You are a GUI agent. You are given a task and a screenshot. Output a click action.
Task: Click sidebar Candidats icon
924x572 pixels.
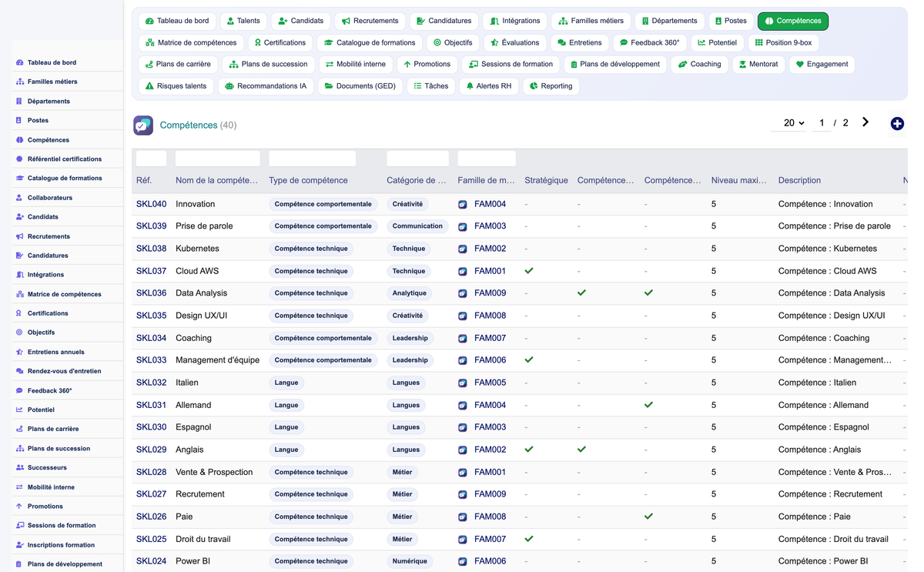(19, 217)
